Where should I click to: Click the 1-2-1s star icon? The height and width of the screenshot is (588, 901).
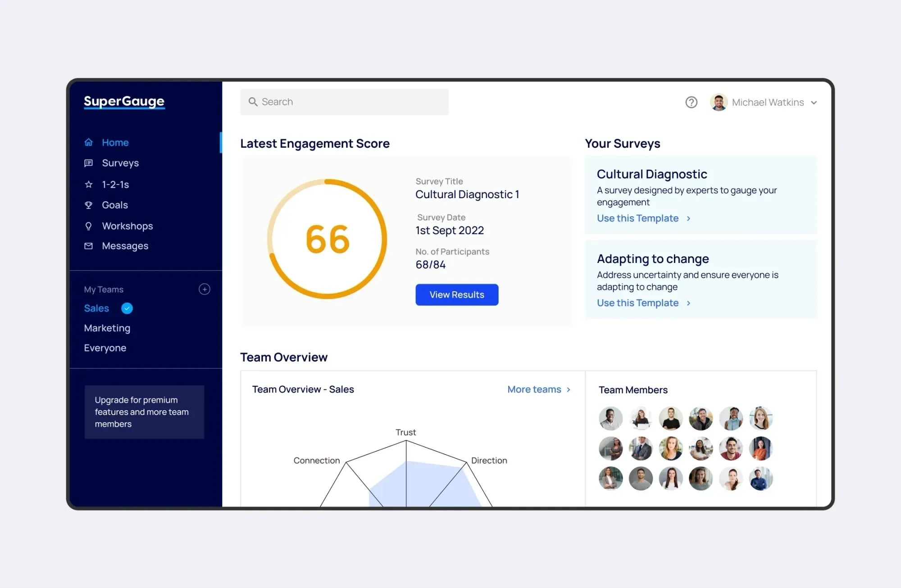click(89, 184)
